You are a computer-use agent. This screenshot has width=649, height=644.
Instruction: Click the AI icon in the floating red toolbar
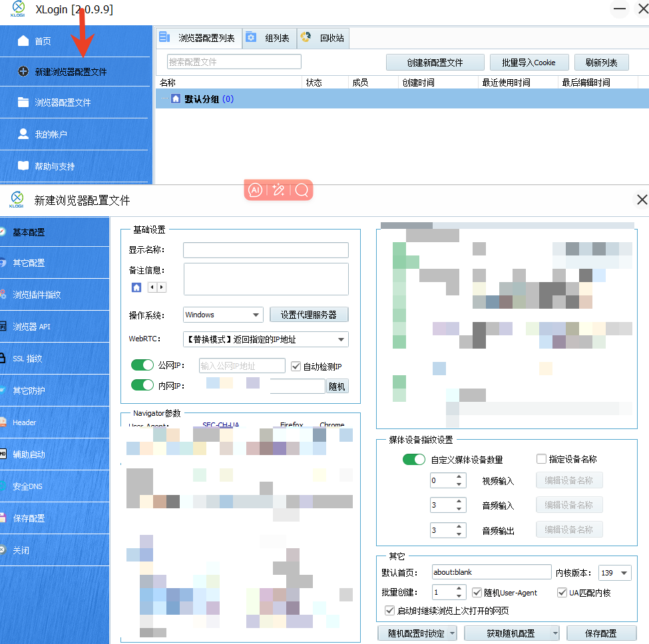(255, 190)
